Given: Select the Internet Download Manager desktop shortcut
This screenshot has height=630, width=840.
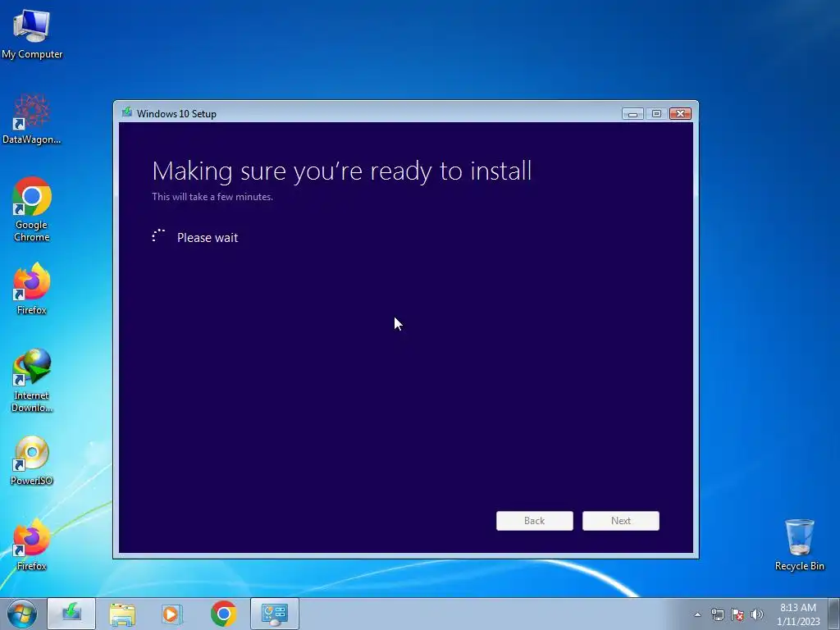Looking at the screenshot, I should (32, 381).
